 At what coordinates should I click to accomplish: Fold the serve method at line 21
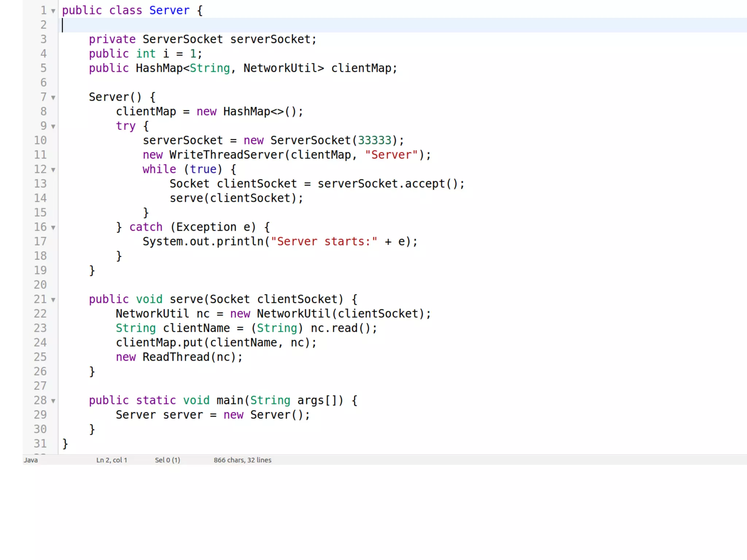pos(53,300)
